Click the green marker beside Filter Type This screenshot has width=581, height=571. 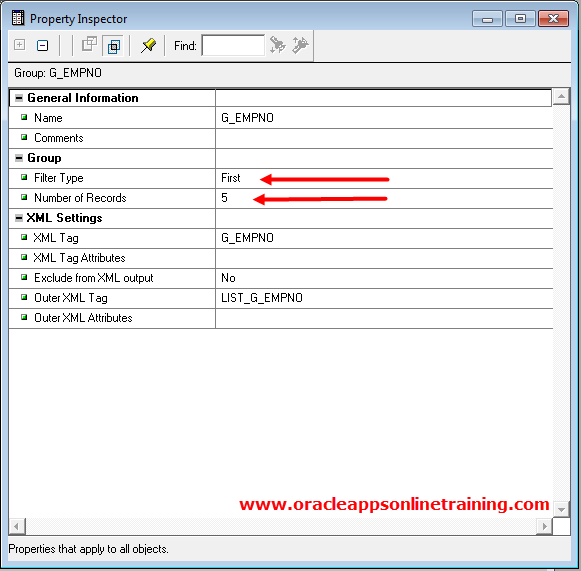click(x=24, y=177)
